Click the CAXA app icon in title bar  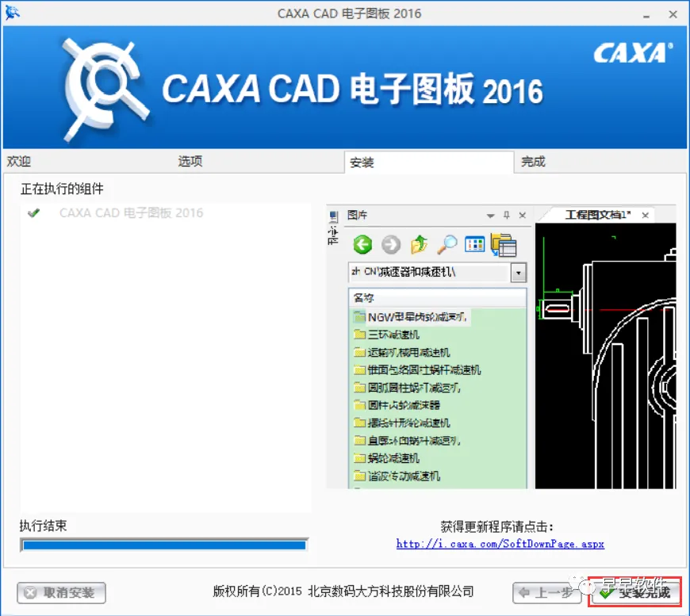12,13
